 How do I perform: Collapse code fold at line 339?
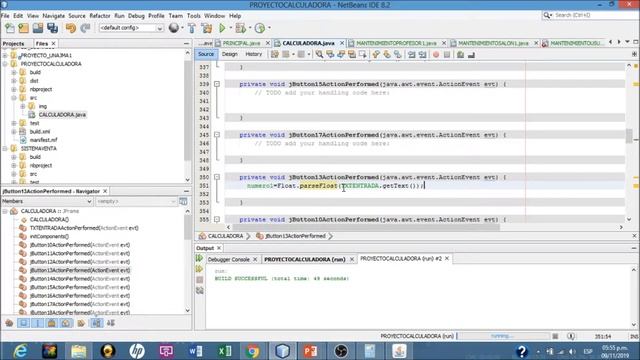tap(217, 84)
